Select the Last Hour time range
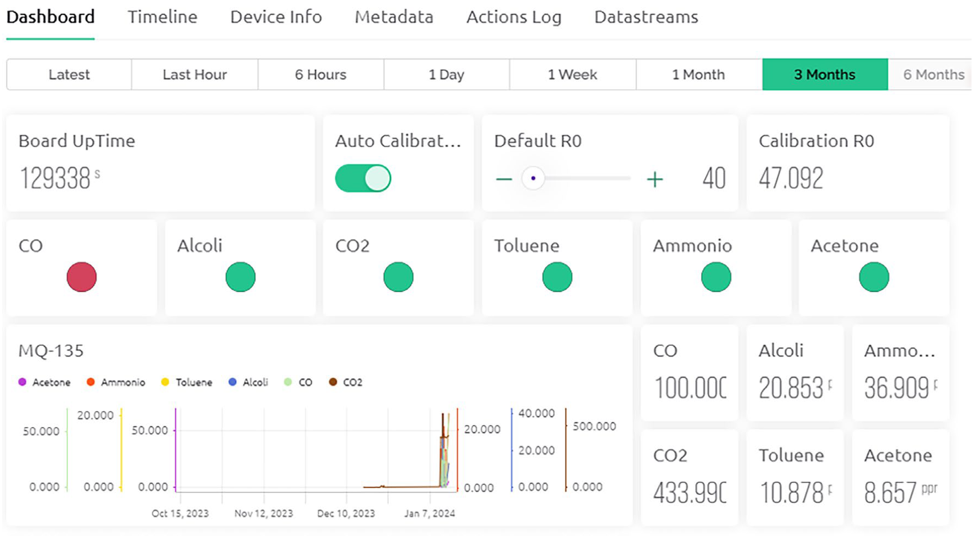 click(x=194, y=74)
